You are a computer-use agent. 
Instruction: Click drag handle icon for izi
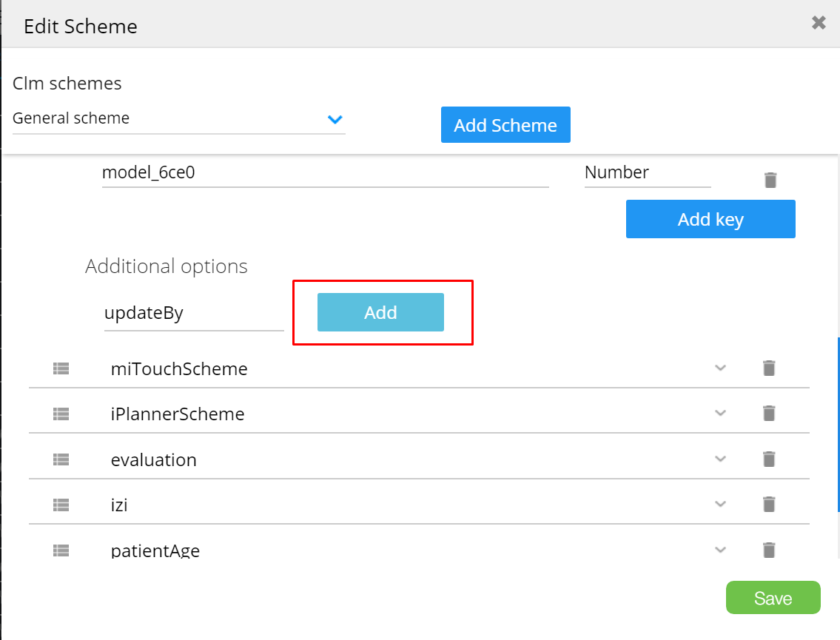coord(61,505)
